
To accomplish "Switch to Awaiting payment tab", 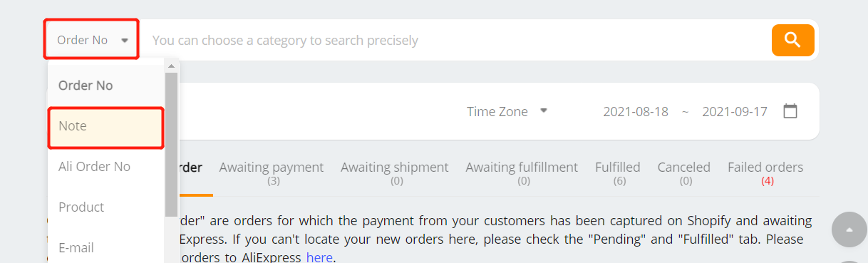I will click(272, 173).
